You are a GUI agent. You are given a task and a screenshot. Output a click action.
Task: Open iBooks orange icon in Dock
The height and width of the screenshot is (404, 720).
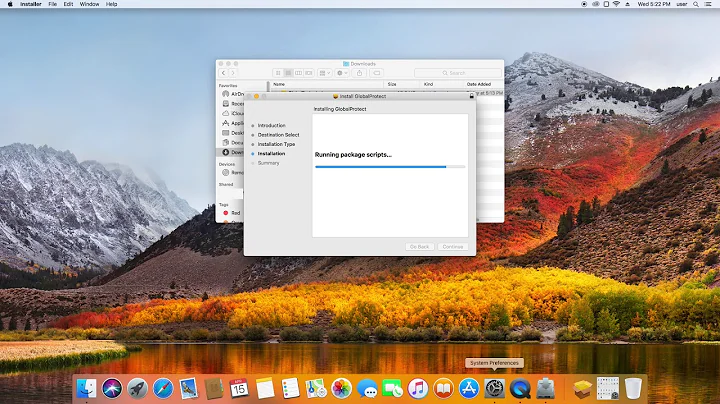[x=443, y=389]
